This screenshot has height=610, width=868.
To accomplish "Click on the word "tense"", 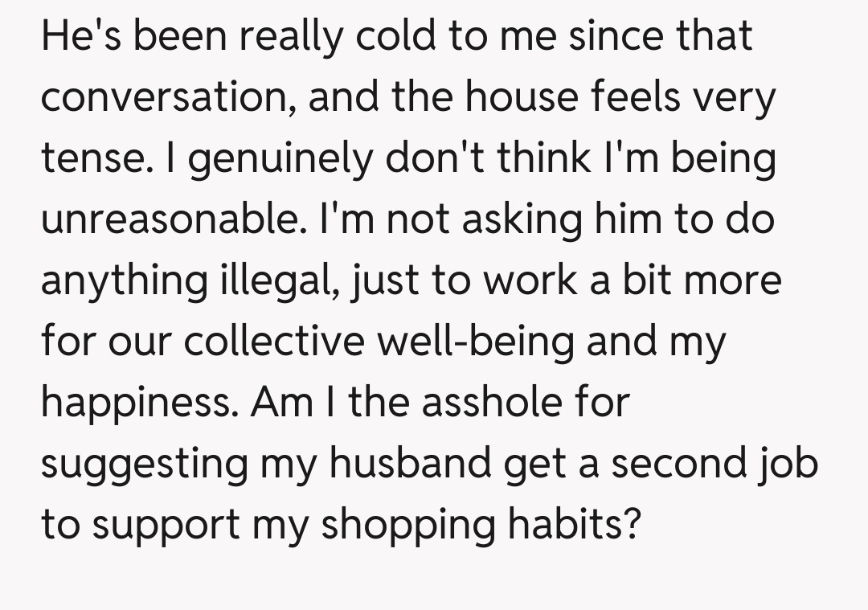I will [87, 159].
